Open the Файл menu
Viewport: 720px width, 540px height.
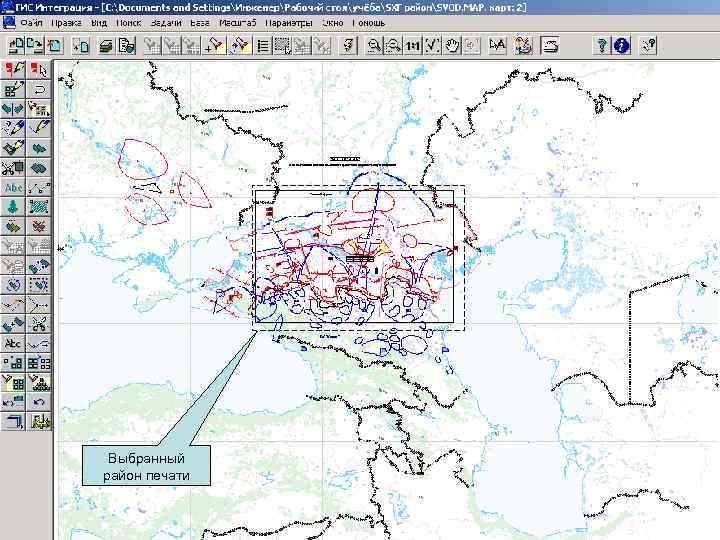click(32, 22)
